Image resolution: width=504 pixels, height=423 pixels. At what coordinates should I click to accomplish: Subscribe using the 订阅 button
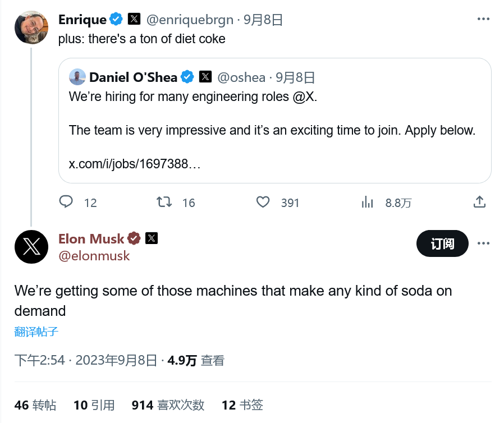[442, 243]
